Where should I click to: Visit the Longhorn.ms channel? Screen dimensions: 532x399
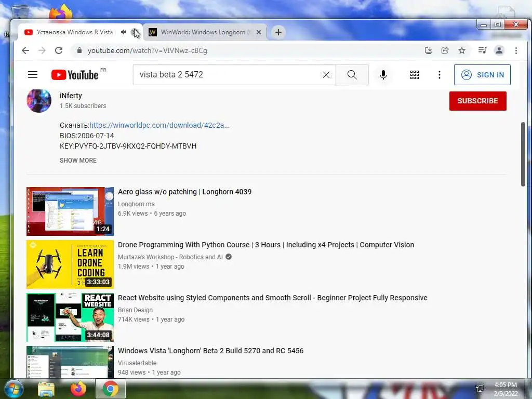(136, 204)
